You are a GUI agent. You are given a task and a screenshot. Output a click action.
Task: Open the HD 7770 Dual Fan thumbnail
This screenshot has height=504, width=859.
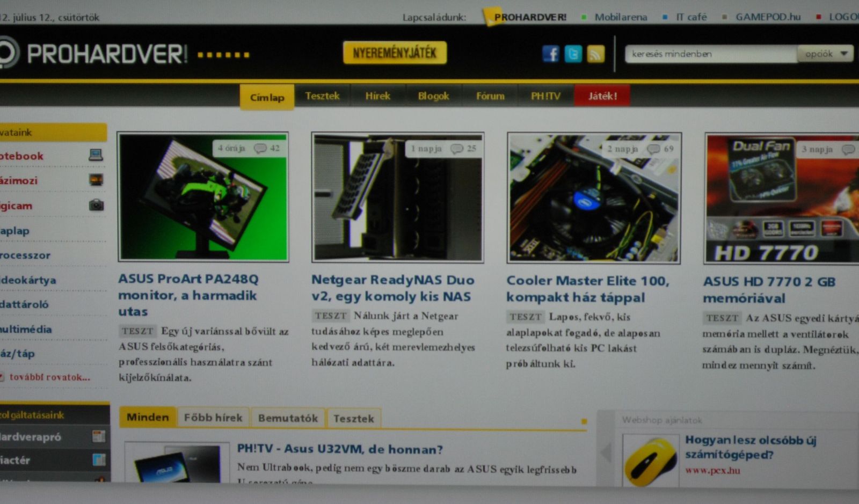click(x=781, y=199)
